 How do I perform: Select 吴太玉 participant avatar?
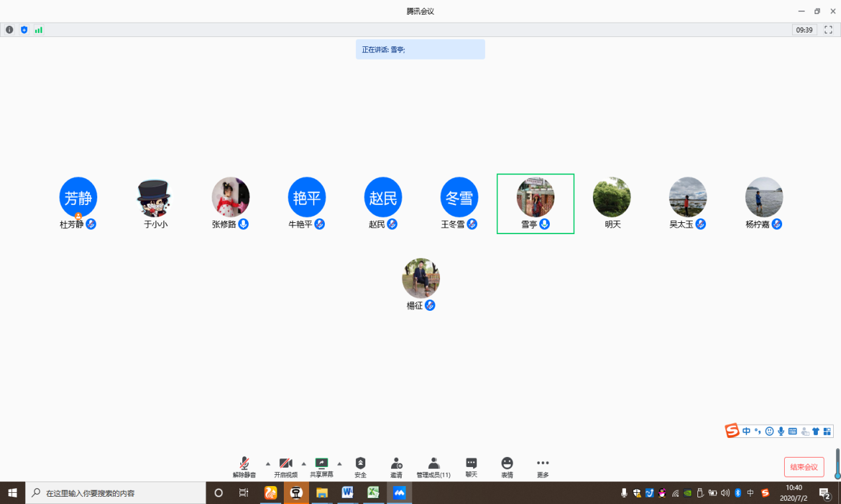[688, 196]
